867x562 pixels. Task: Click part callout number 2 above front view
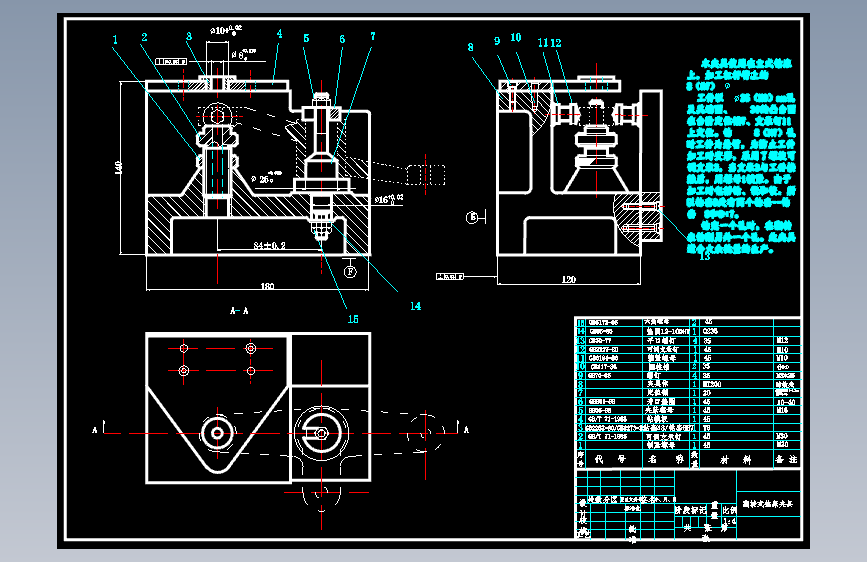[x=144, y=37]
